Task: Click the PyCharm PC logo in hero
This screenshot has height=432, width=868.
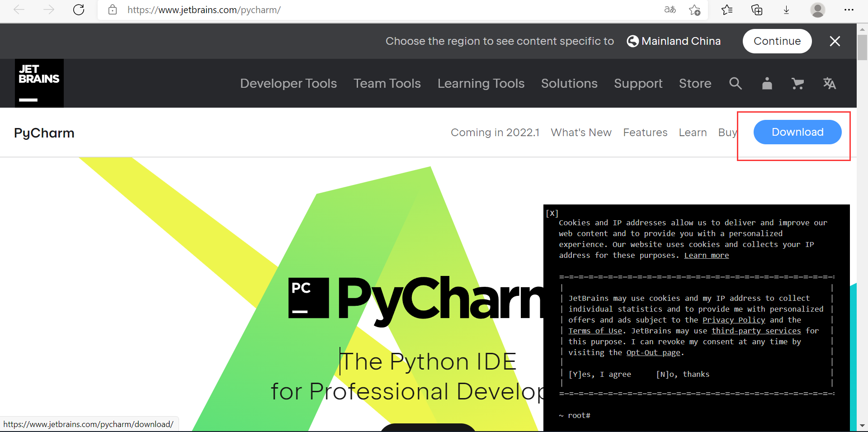Action: (308, 298)
